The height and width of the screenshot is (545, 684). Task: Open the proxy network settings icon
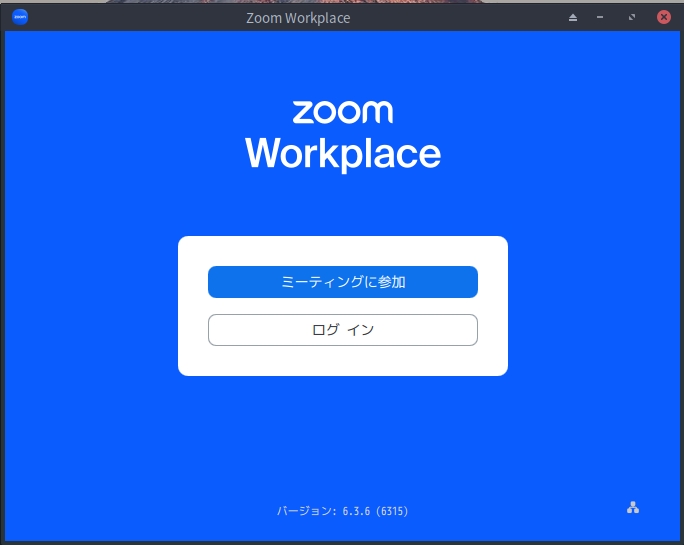coord(633,507)
